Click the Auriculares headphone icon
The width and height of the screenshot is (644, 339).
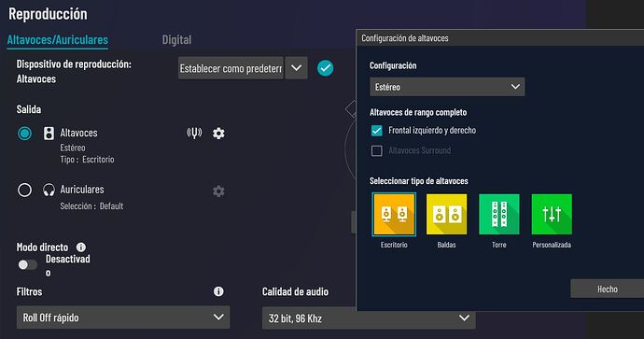pyautogui.click(x=49, y=190)
